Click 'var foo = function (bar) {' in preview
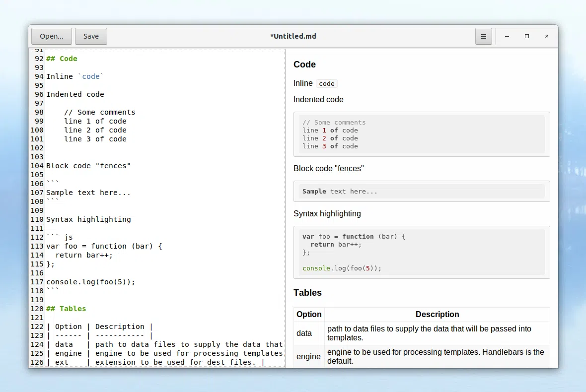 [x=354, y=237]
